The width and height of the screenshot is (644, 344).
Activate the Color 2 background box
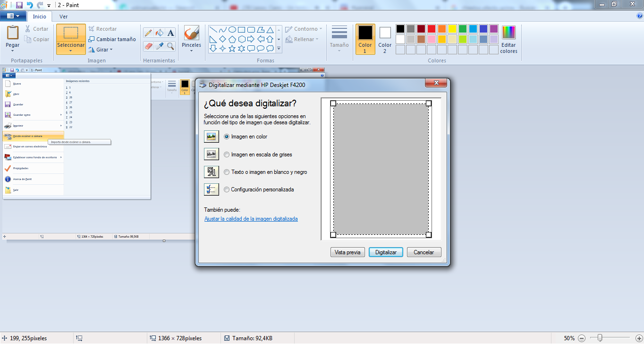tap(385, 39)
